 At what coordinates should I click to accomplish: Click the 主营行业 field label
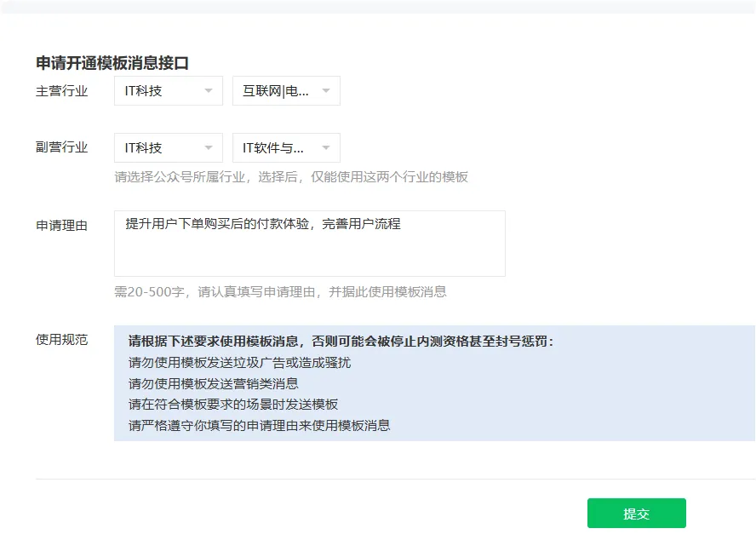[x=61, y=91]
